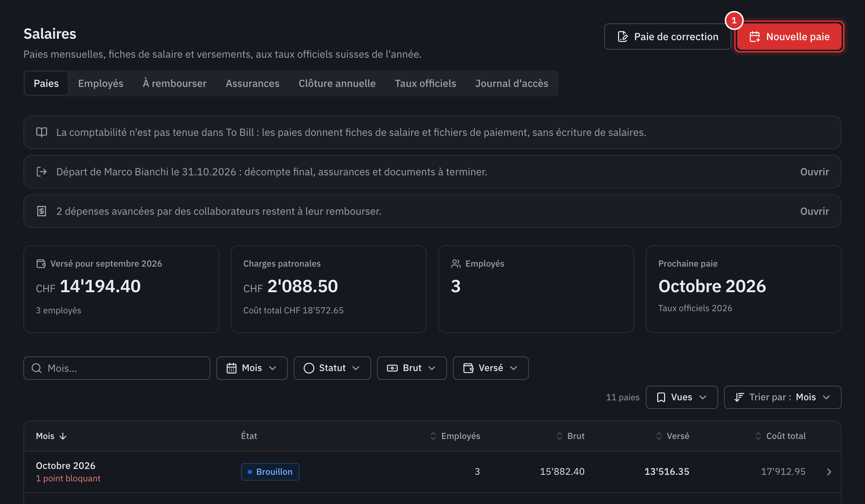Click the 17'912.95 Coût total amount
The width and height of the screenshot is (865, 504).
pyautogui.click(x=783, y=472)
